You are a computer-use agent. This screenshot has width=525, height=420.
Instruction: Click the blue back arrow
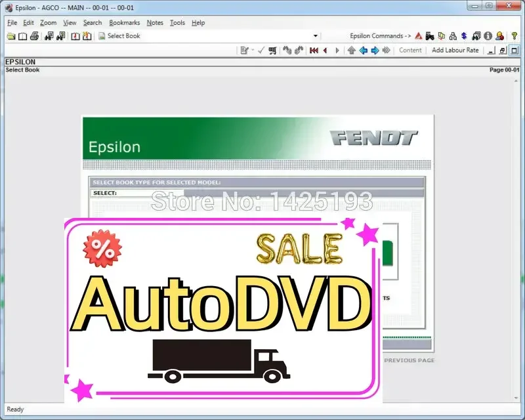coord(364,51)
